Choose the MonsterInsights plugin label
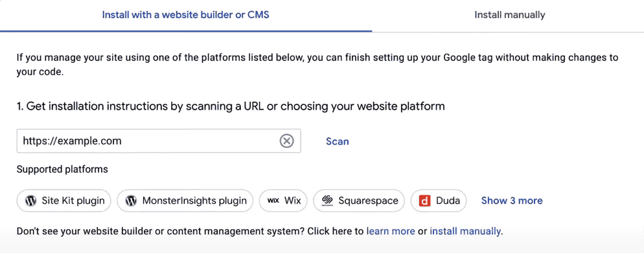Viewport: 644px width, 253px height. (194, 200)
